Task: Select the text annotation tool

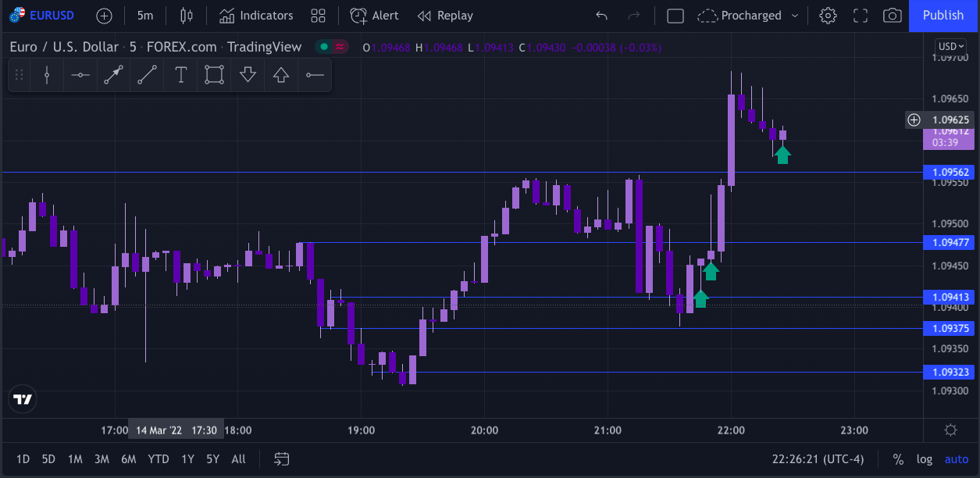Action: point(181,75)
